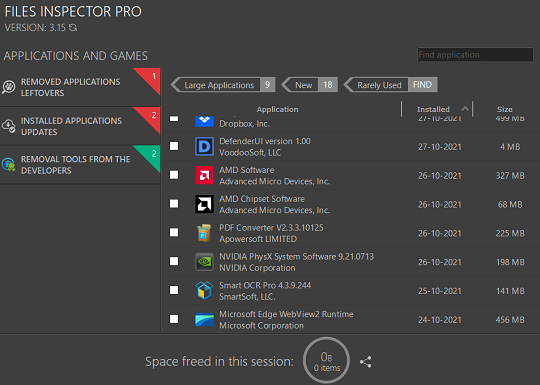Click the DefenderUI application icon

coord(204,146)
